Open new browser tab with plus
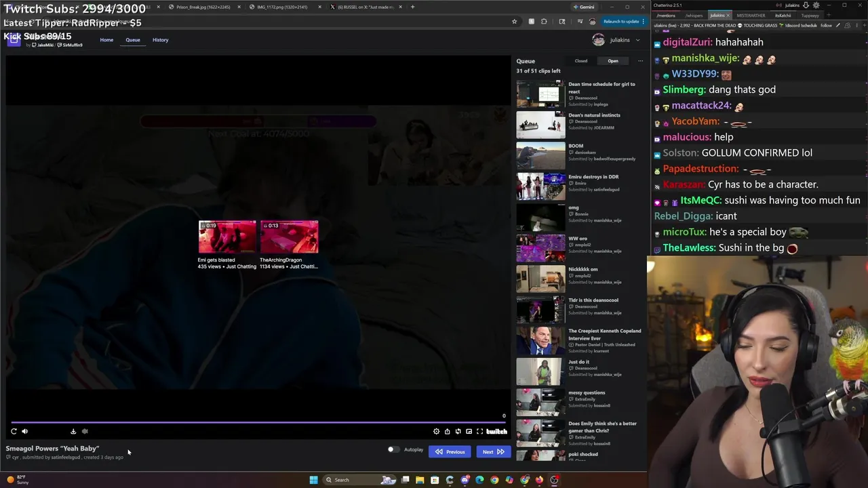The width and height of the screenshot is (868, 488). pyautogui.click(x=412, y=7)
